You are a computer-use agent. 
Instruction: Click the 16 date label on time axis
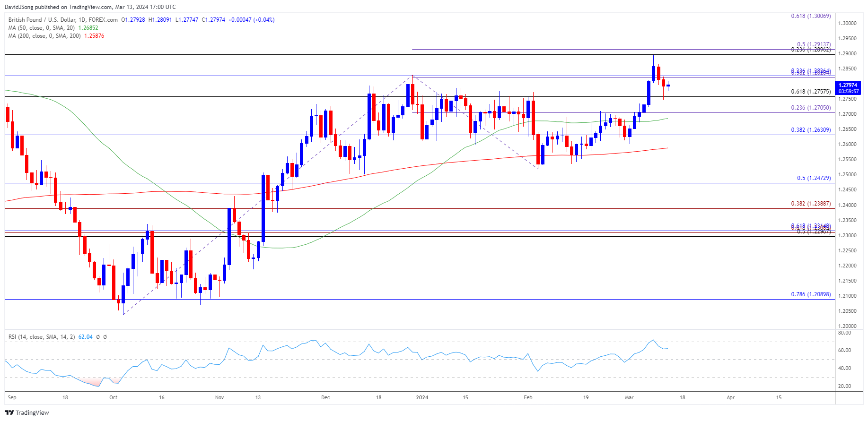162,397
